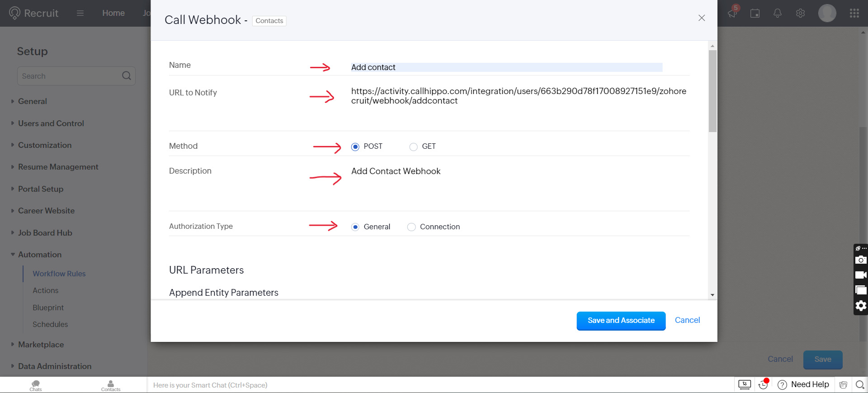Viewport: 868px width, 393px height.
Task: Open sticky notes icon in bottom bar
Action: pyautogui.click(x=843, y=385)
